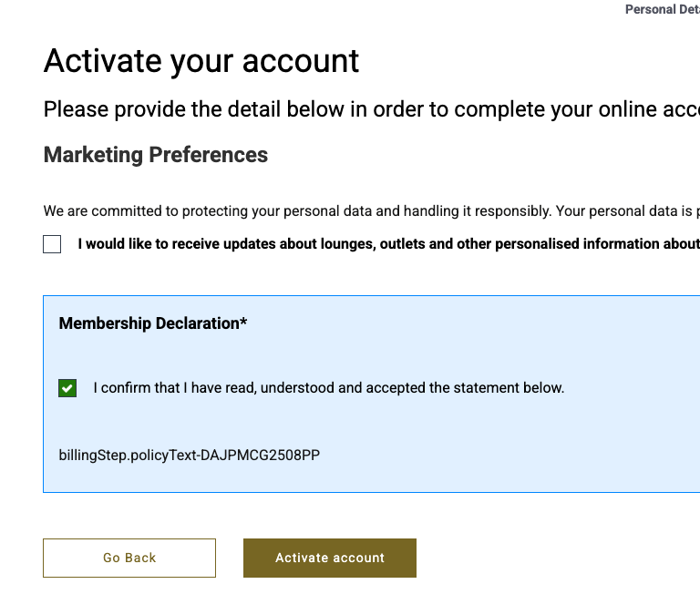Click the Membership Declaration heading

click(x=149, y=323)
